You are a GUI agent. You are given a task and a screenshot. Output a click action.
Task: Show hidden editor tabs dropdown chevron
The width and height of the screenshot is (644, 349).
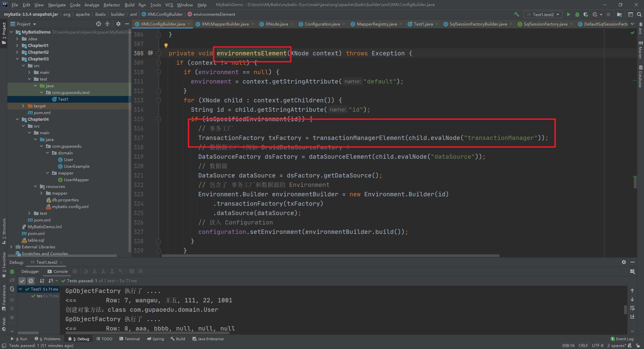[x=632, y=24]
